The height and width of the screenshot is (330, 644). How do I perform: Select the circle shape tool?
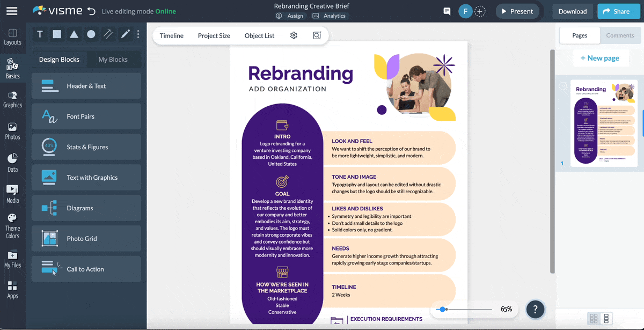point(91,34)
